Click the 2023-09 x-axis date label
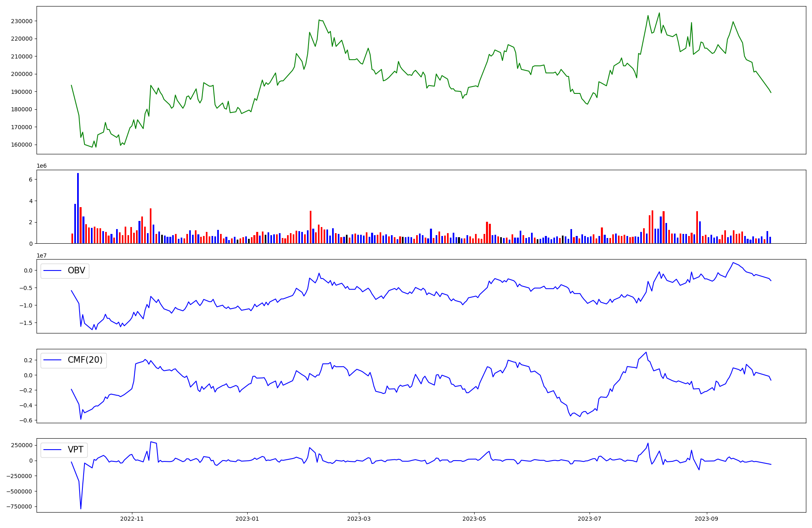The width and height of the screenshot is (812, 528). tap(706, 519)
